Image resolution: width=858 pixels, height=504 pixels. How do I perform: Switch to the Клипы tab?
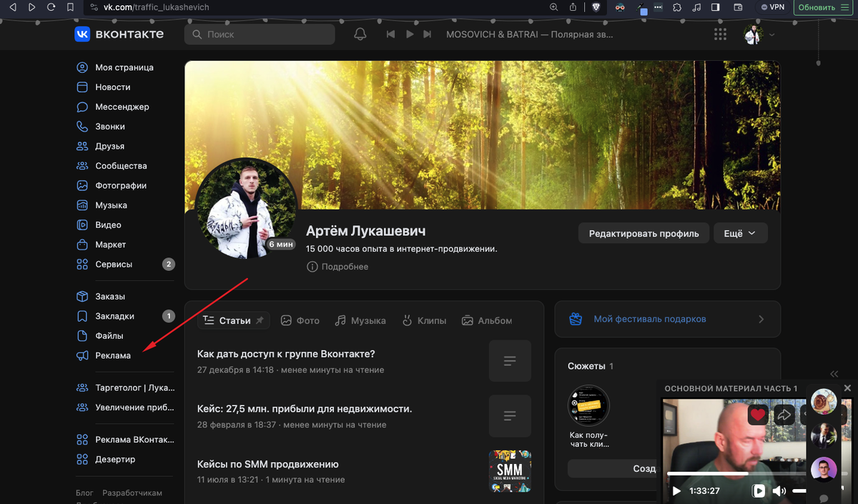pyautogui.click(x=424, y=320)
